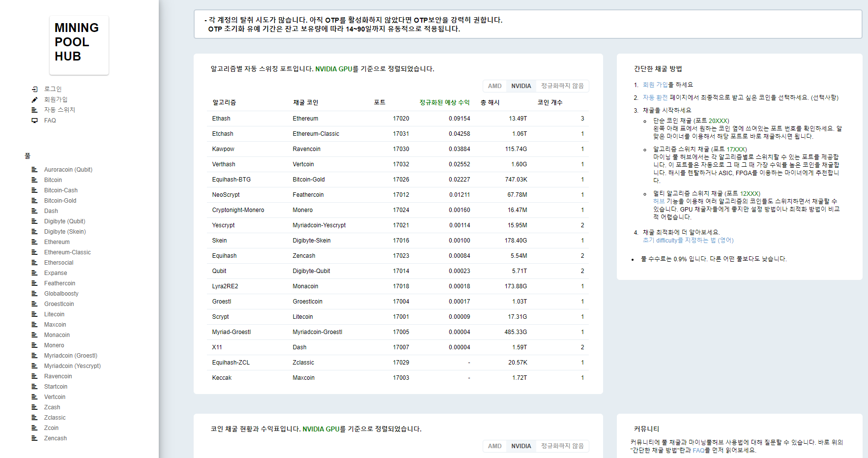868x458 pixels.
Task: Open Ravencoin pool in sidebar
Action: point(58,376)
